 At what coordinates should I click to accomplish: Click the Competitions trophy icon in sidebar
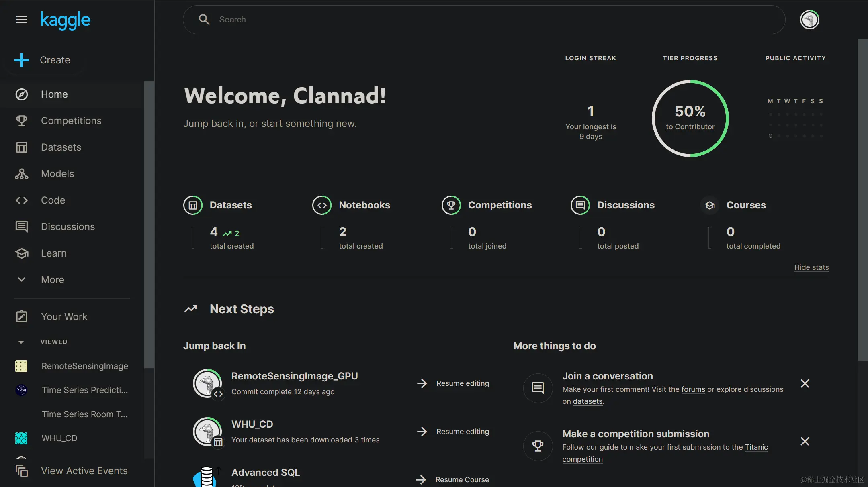(22, 121)
